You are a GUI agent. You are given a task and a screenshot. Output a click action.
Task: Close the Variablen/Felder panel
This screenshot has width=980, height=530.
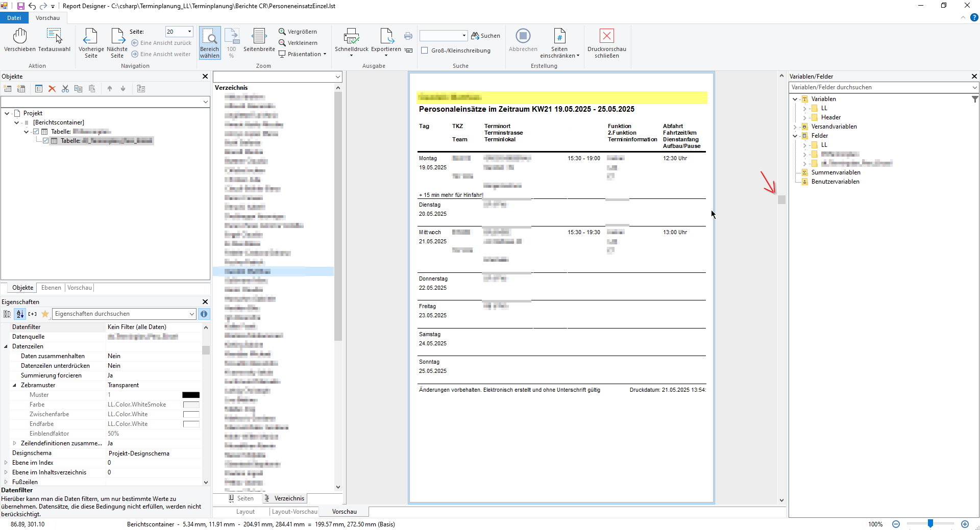tap(974, 77)
